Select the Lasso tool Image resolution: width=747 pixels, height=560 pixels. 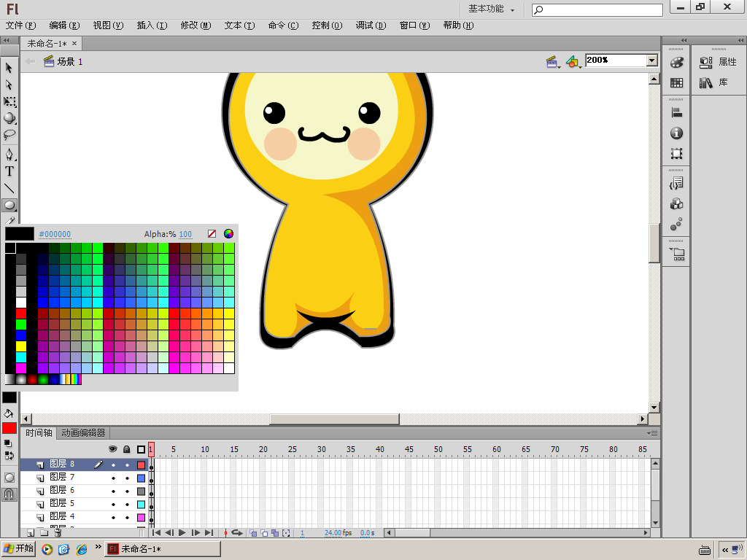point(9,135)
